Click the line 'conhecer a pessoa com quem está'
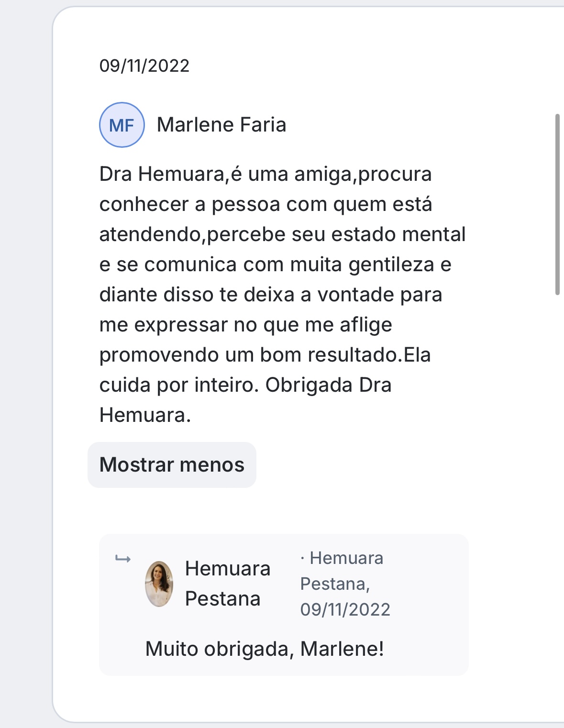564x728 pixels. click(265, 204)
